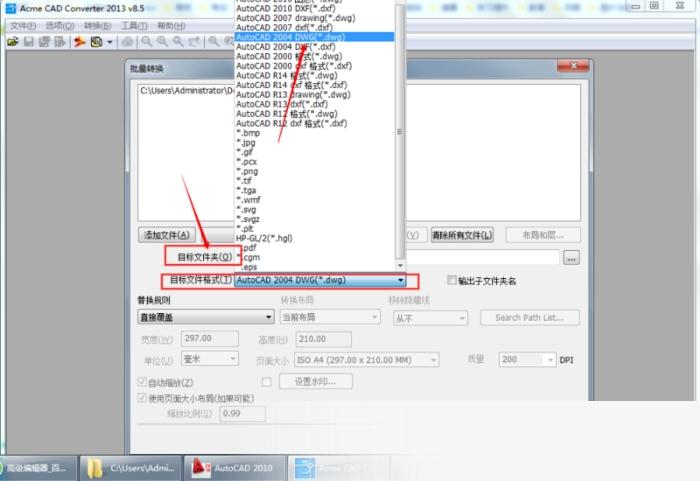Screen dimensions: 700x481
Task: Open the arrow beside the batch convert icon
Action: (110, 42)
